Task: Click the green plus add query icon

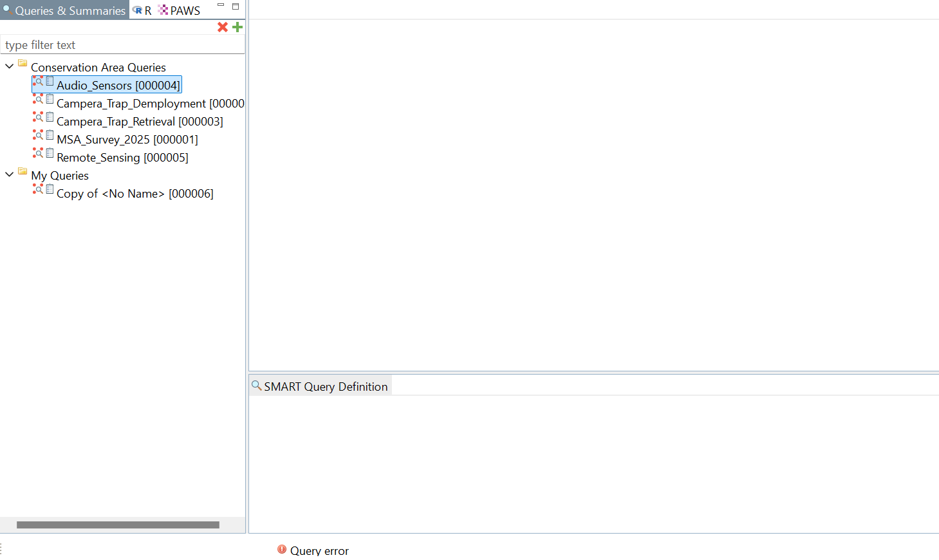Action: coord(237,27)
